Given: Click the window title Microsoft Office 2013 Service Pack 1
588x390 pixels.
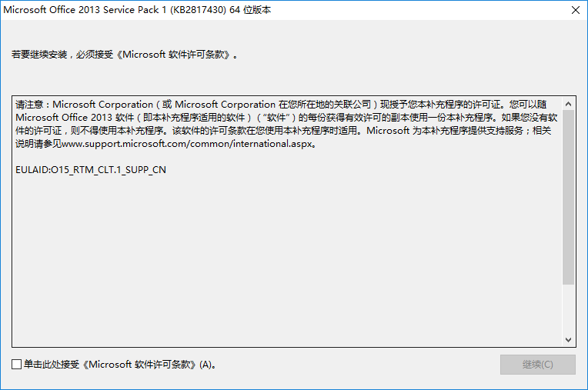Looking at the screenshot, I should click(85, 10).
